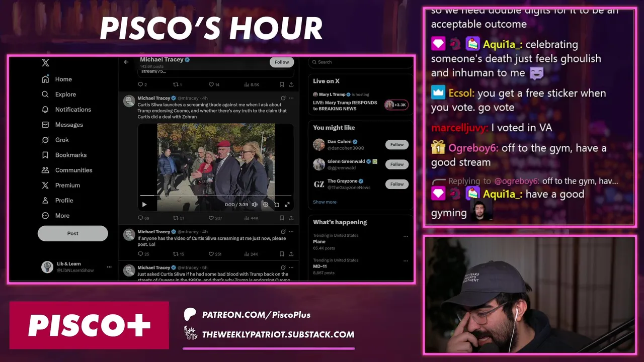Open video settings gear icon

coord(266,205)
